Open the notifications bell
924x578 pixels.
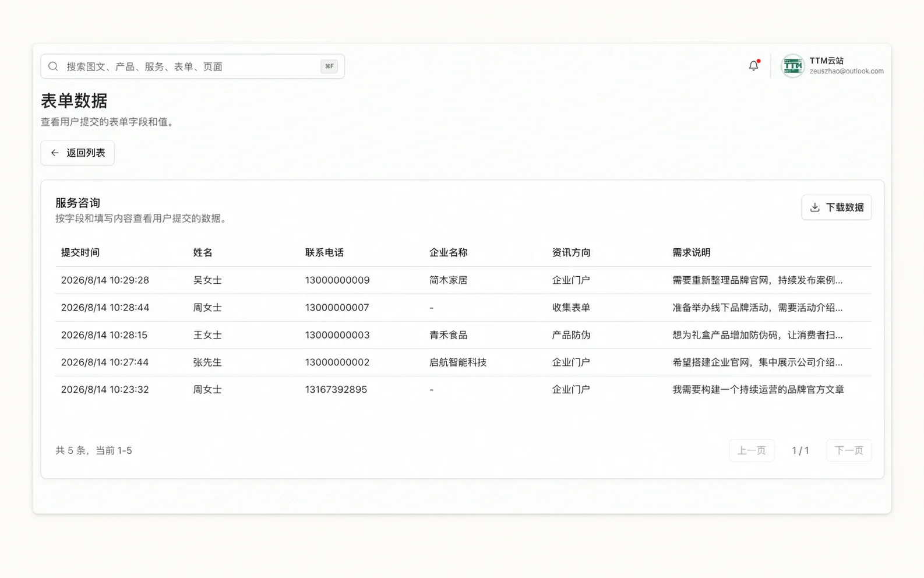753,66
